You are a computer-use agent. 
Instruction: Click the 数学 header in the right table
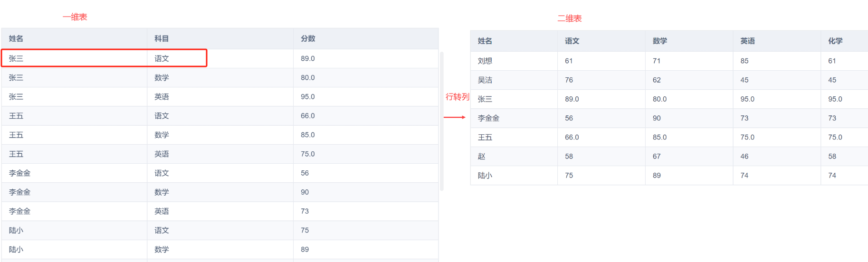pyautogui.click(x=659, y=41)
